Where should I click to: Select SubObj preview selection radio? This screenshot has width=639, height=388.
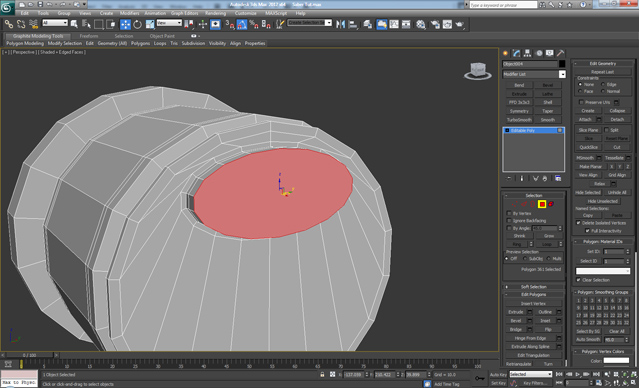pos(525,259)
